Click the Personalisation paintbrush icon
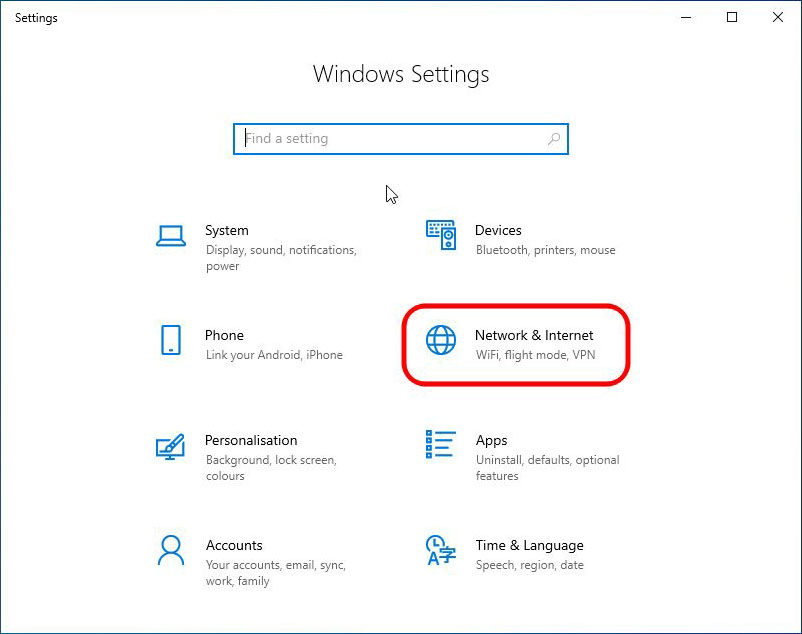 [171, 446]
